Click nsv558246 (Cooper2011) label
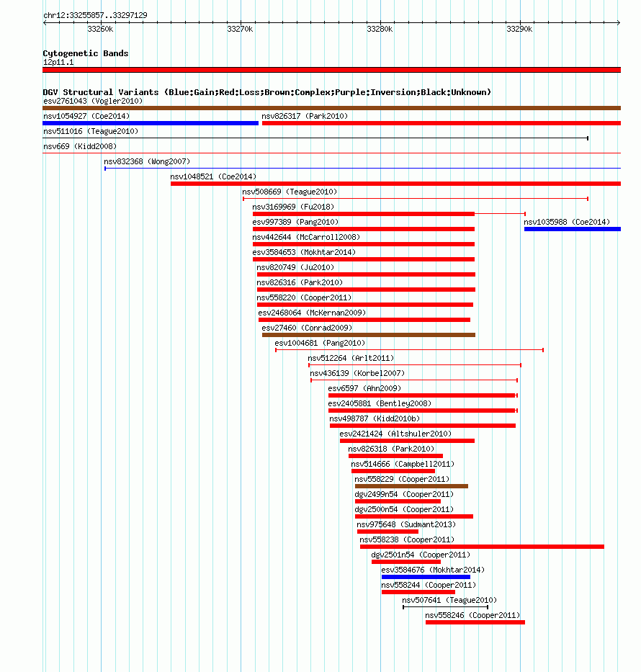Viewport: 641px width, 672px height. 472,615
